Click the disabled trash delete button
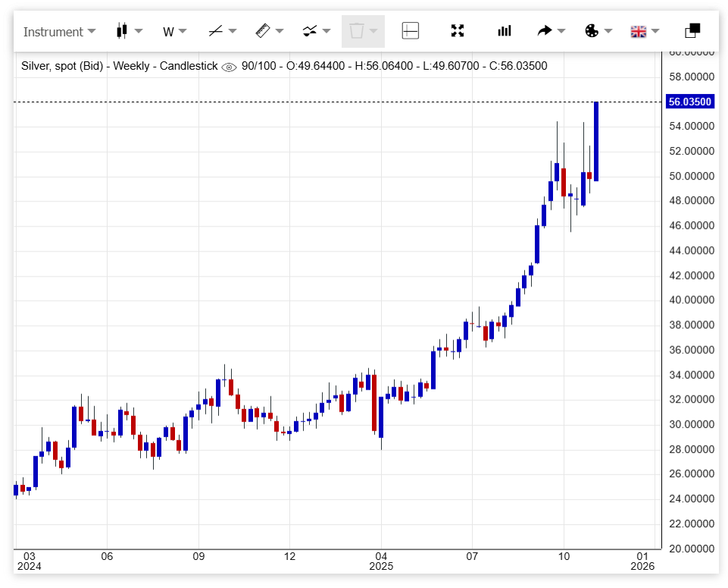This screenshot has width=728, height=588. pyautogui.click(x=363, y=31)
